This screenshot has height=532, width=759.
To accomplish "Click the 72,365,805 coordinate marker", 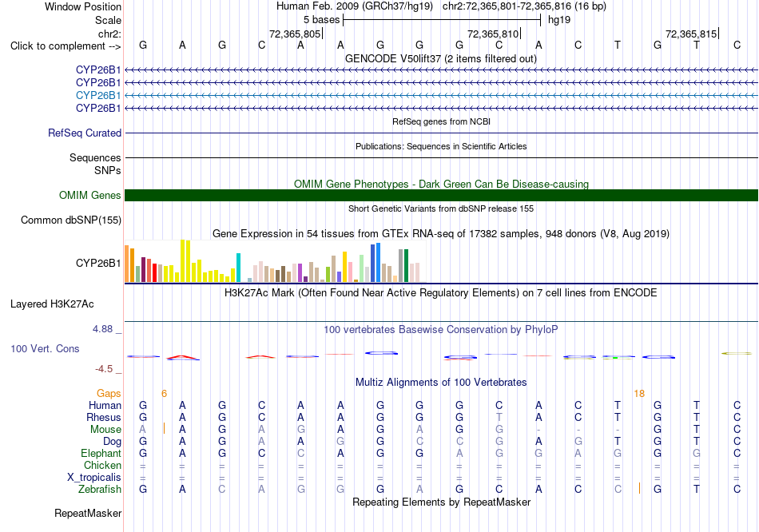I will pos(295,34).
